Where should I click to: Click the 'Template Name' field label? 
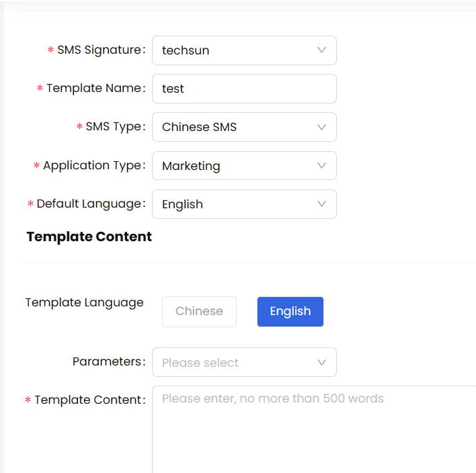94,88
